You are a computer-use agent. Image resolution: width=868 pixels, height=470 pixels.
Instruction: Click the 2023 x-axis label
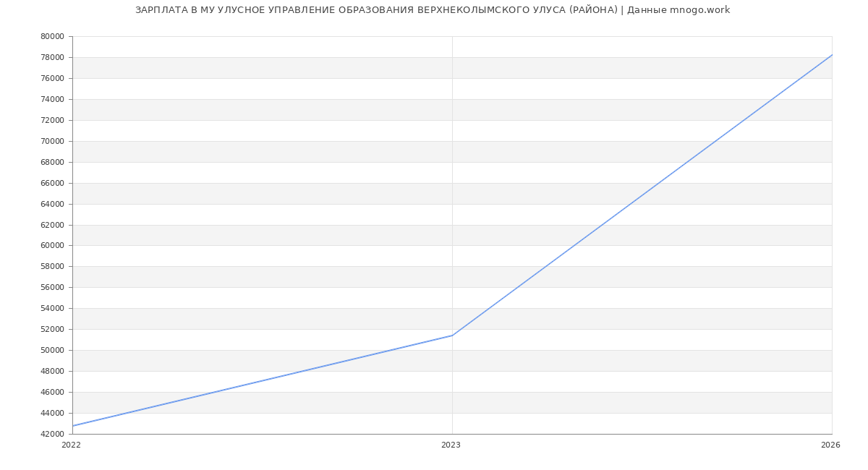(x=451, y=445)
